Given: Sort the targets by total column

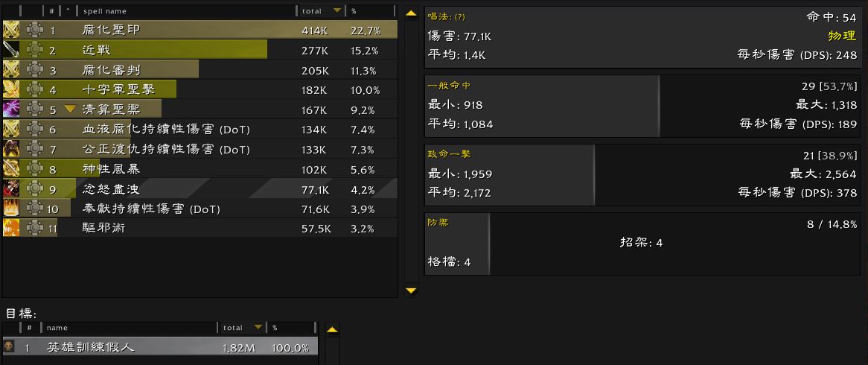Looking at the screenshot, I should pos(240,328).
